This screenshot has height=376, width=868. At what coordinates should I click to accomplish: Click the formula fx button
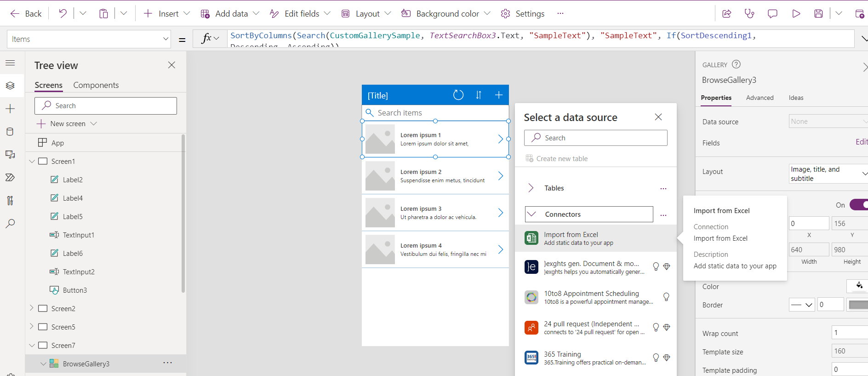pyautogui.click(x=210, y=39)
